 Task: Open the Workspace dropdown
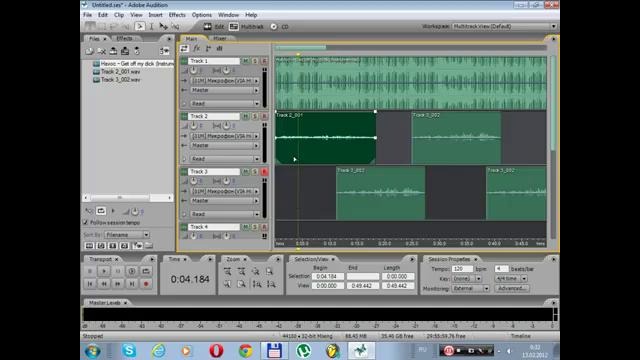tap(504, 27)
